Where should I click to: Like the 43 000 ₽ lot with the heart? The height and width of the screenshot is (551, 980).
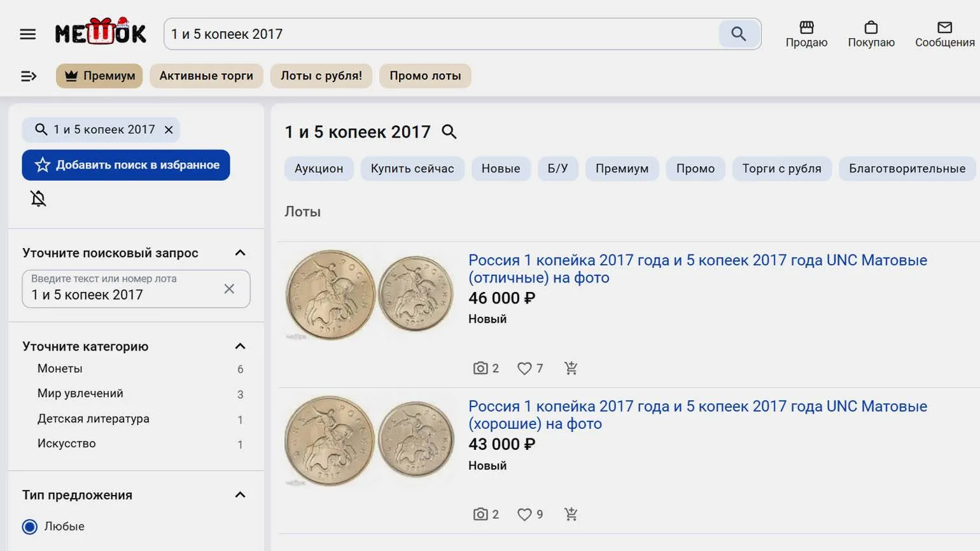(x=524, y=514)
